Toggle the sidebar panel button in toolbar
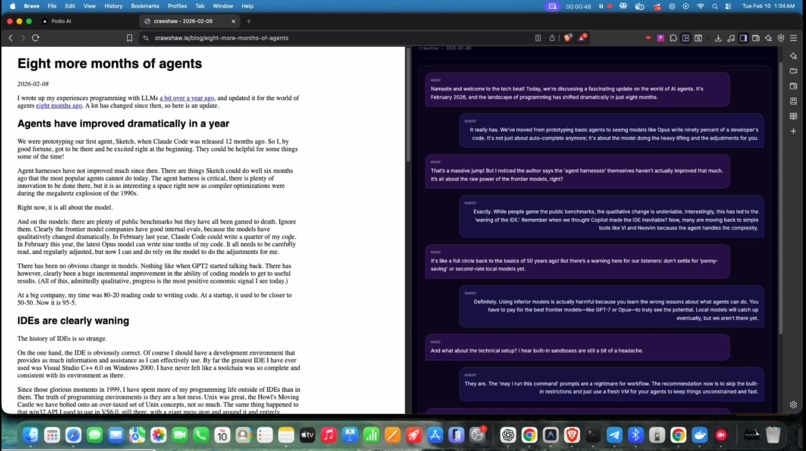This screenshot has width=806, height=451. [743, 38]
